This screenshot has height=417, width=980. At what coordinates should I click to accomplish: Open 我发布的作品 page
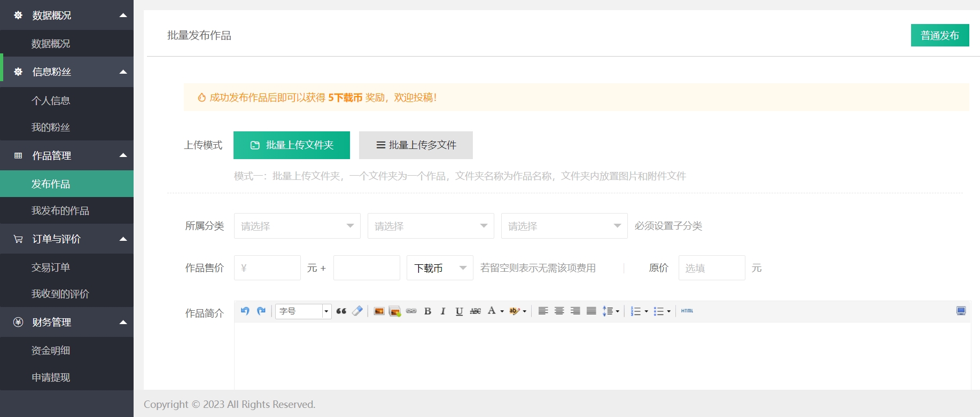pos(67,210)
